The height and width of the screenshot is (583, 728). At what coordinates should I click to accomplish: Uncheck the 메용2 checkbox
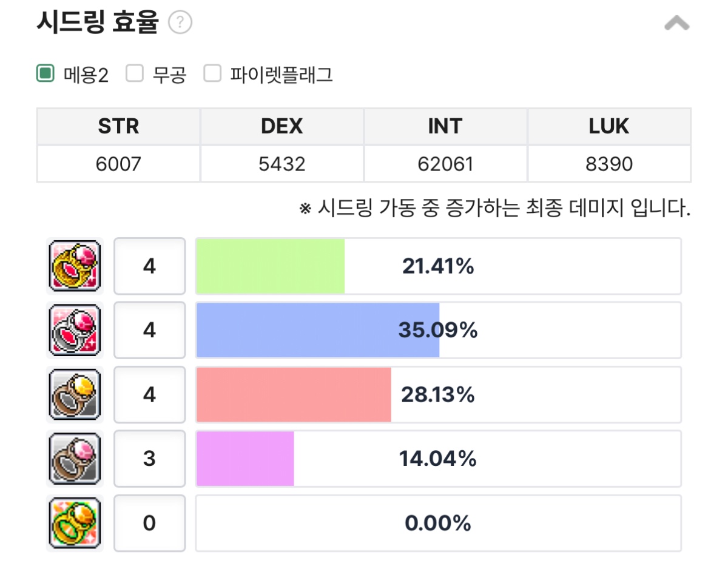click(x=45, y=74)
